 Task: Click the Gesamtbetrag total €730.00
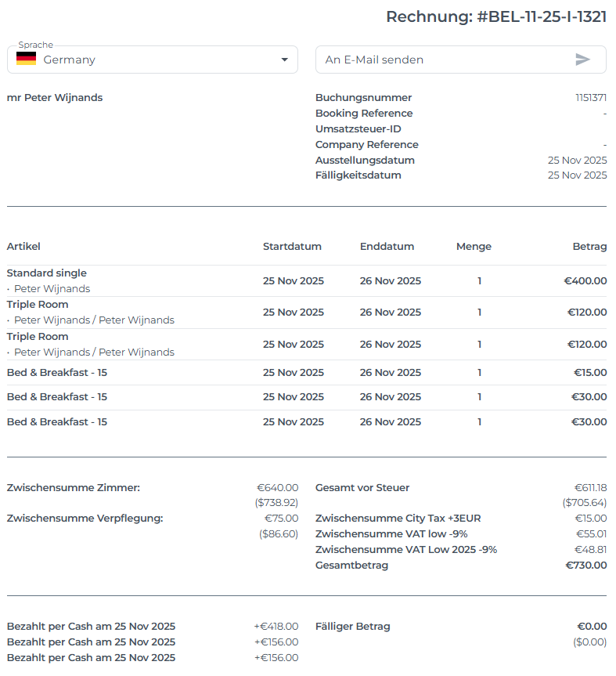(x=585, y=566)
